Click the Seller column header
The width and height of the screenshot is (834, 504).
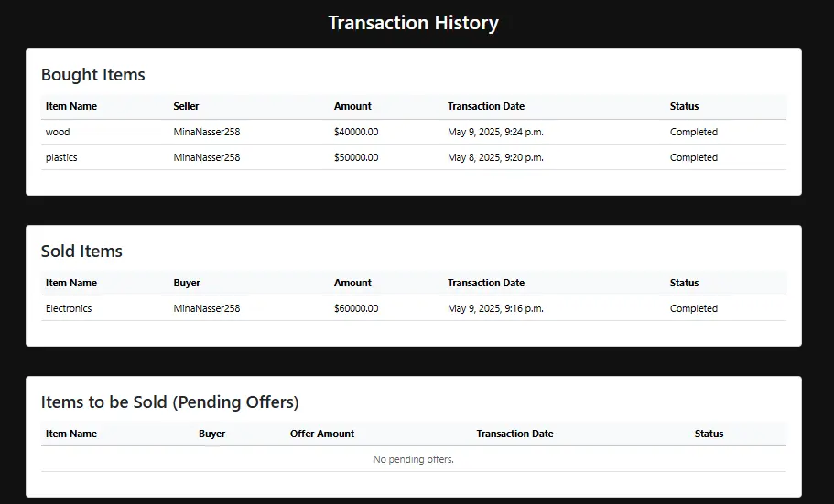(186, 106)
